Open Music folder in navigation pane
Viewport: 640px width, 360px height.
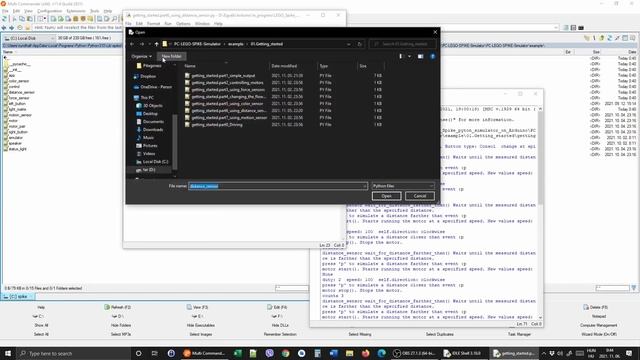(x=149, y=138)
